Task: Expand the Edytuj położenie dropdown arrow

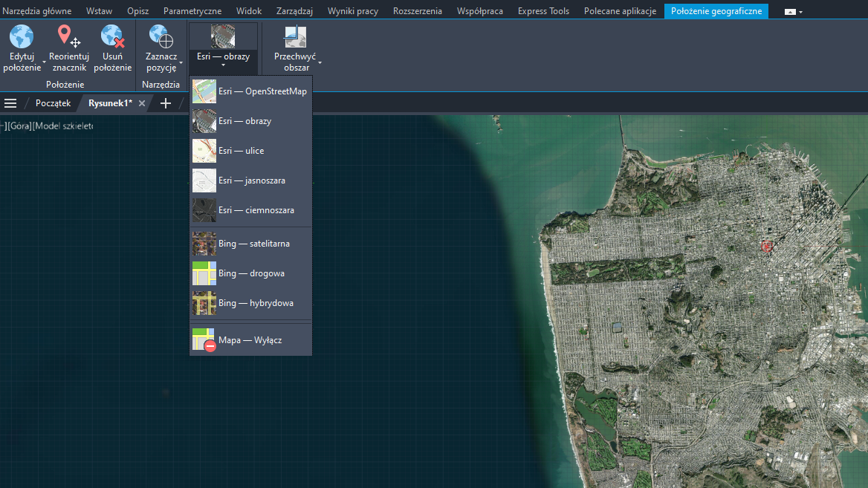Action: [x=45, y=62]
